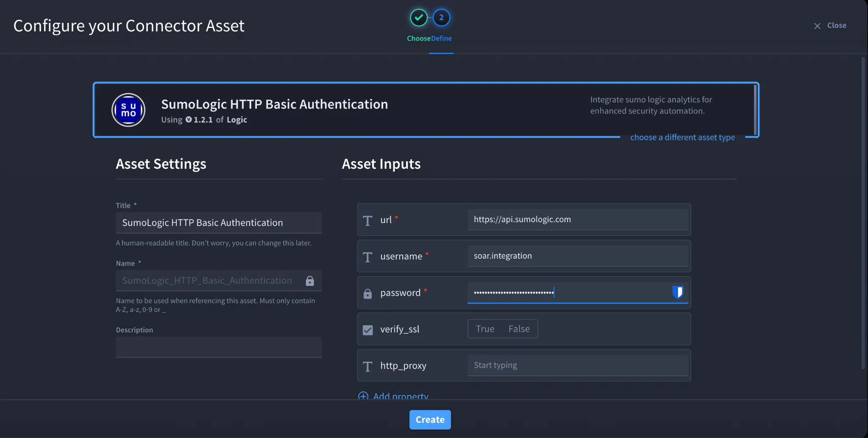This screenshot has height=438, width=868.
Task: Click the Bitwarden shield in password field
Action: (x=677, y=292)
